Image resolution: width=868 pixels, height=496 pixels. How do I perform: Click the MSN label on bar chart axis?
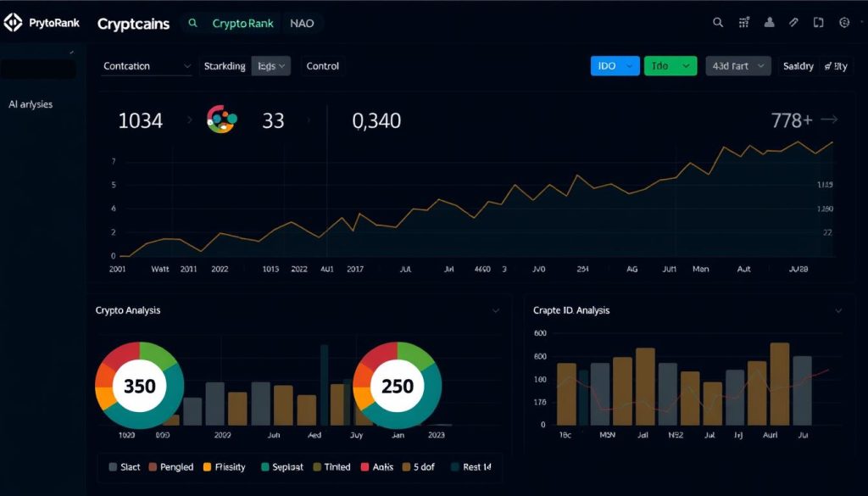tap(607, 435)
